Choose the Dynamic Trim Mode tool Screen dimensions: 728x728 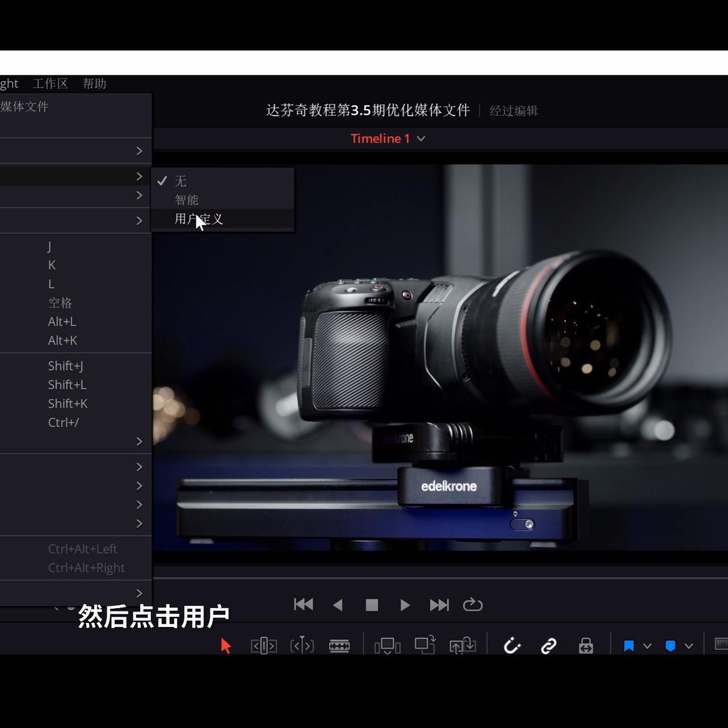(x=302, y=646)
